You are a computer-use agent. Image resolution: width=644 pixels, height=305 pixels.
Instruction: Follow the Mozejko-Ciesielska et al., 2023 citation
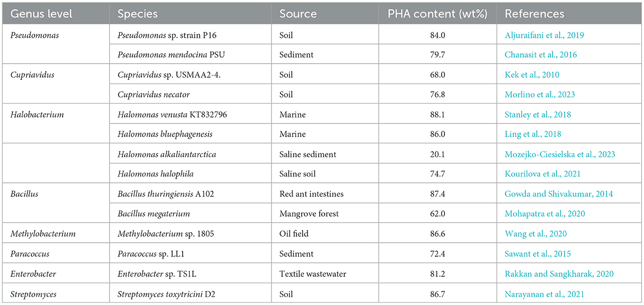point(560,154)
